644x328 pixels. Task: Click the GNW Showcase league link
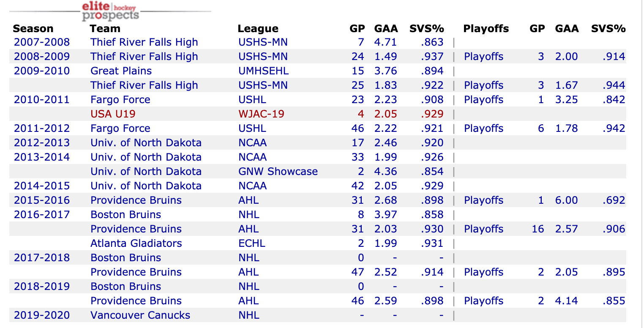[278, 172]
